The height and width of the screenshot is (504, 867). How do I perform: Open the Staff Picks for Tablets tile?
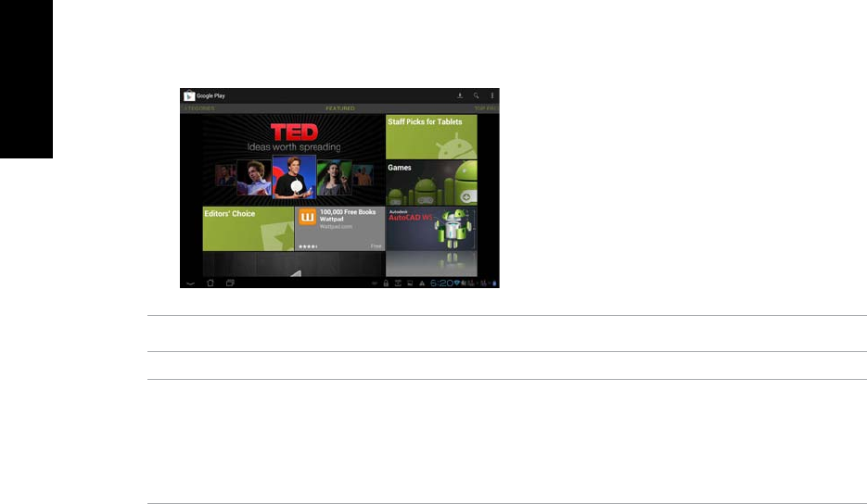point(431,136)
